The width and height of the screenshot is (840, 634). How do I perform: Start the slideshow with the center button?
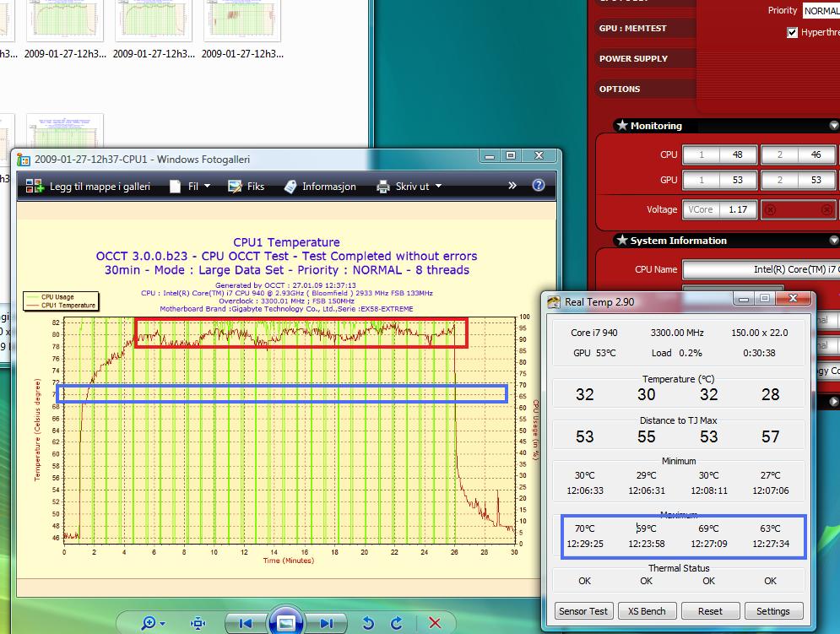point(285,622)
